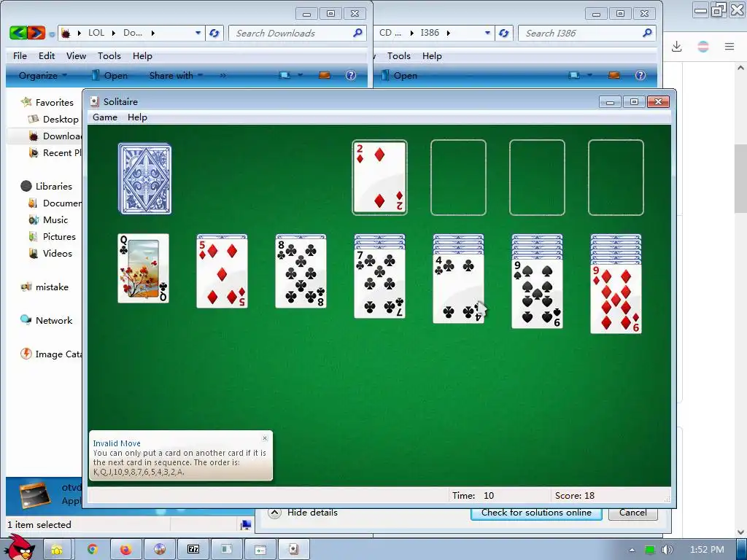Select the 9 of spades card
Viewport: 747px width, 560px height.
[x=538, y=294]
